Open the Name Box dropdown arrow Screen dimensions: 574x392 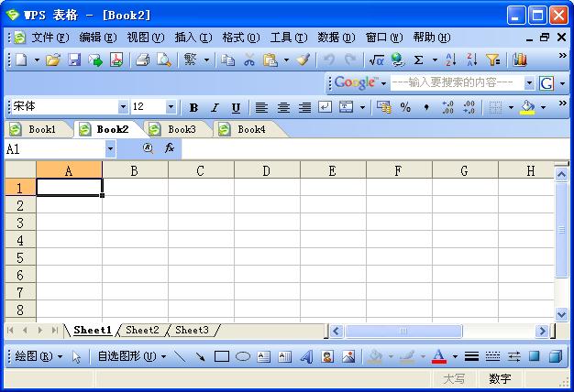coord(110,149)
